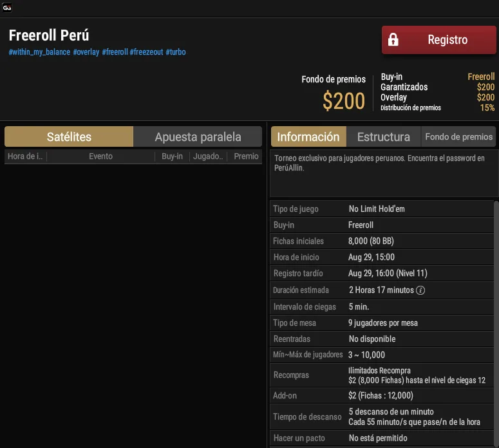Click the #freeroll hashtag
This screenshot has height=448, width=499.
(115, 52)
